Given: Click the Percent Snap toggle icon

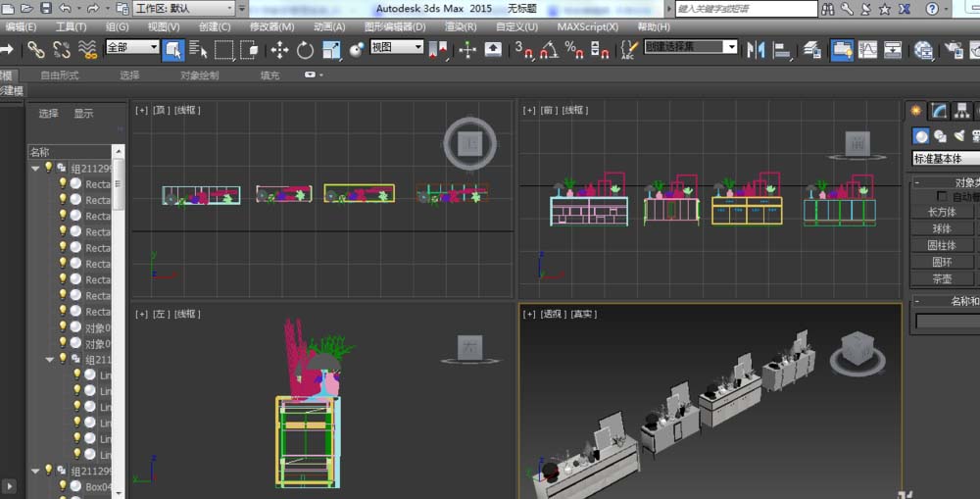Looking at the screenshot, I should click(x=574, y=49).
